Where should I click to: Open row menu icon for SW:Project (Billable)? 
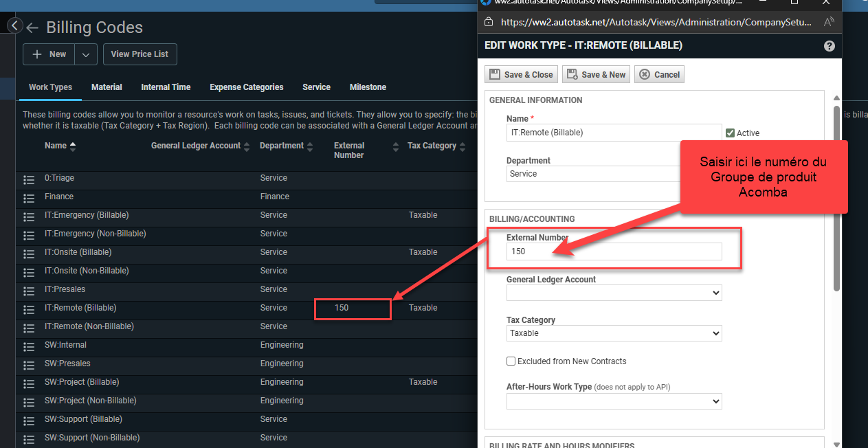[x=29, y=383]
